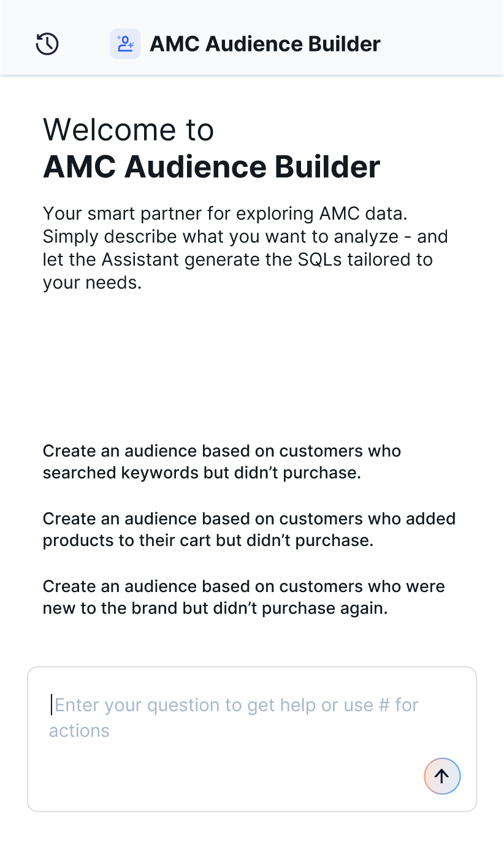
Task: Click the bold AMC Audience Builder heading
Action: coord(212,167)
